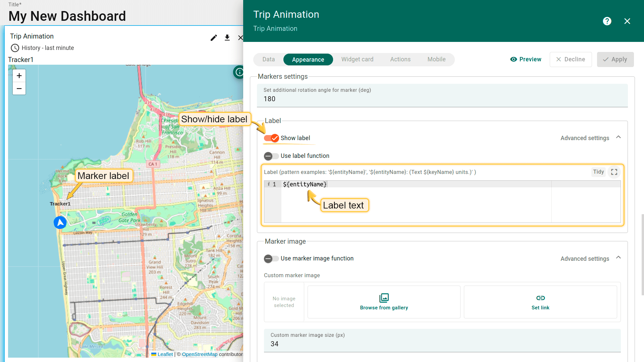Select the Appearance tab

click(308, 60)
